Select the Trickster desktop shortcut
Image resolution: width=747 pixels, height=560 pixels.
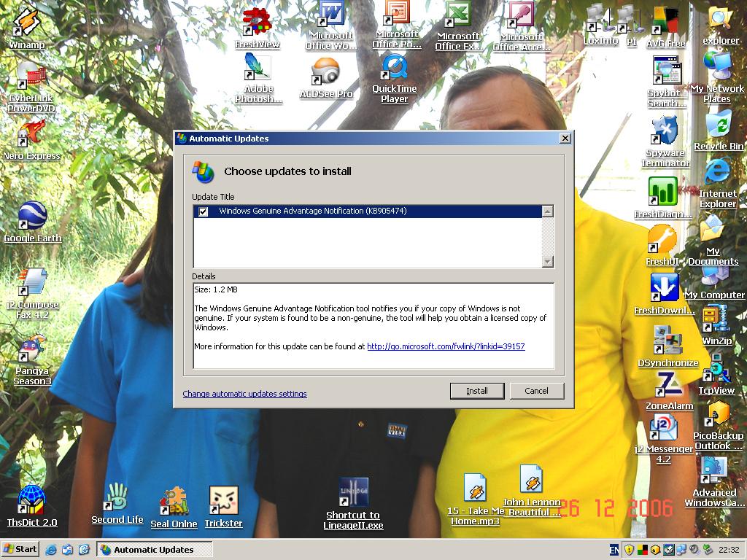point(223,507)
